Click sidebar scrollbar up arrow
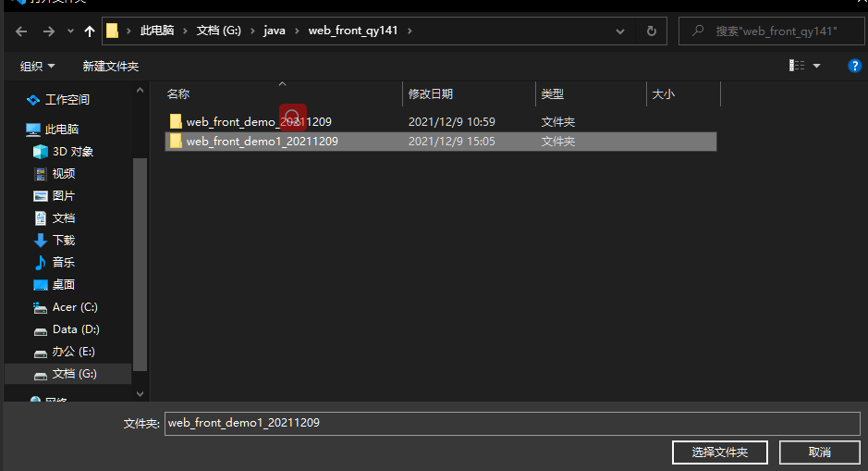The height and width of the screenshot is (471, 868). coord(140,91)
